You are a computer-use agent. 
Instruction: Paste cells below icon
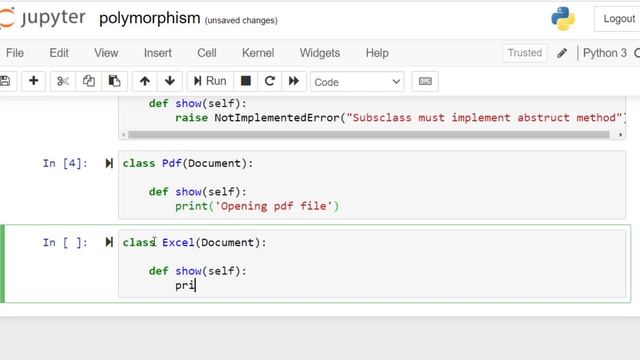click(114, 81)
